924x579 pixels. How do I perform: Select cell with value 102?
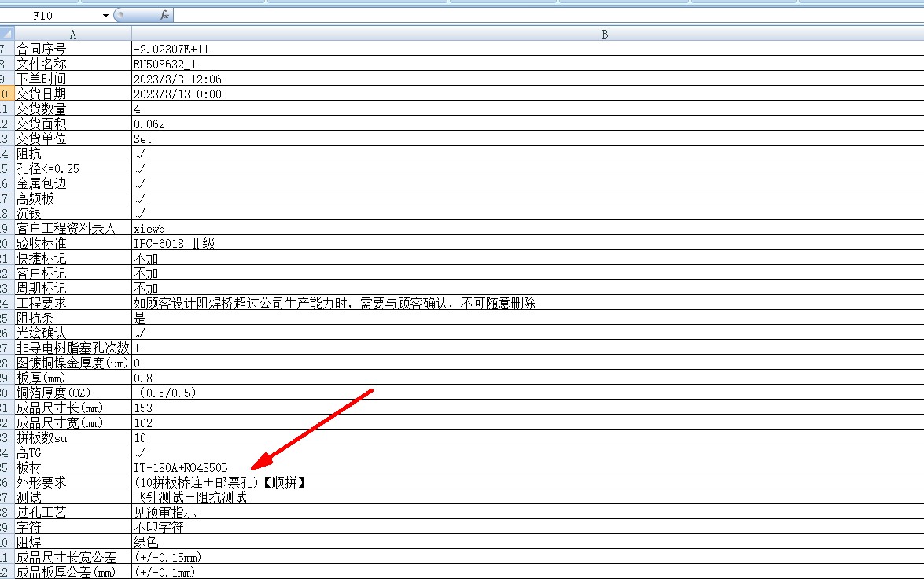528,422
